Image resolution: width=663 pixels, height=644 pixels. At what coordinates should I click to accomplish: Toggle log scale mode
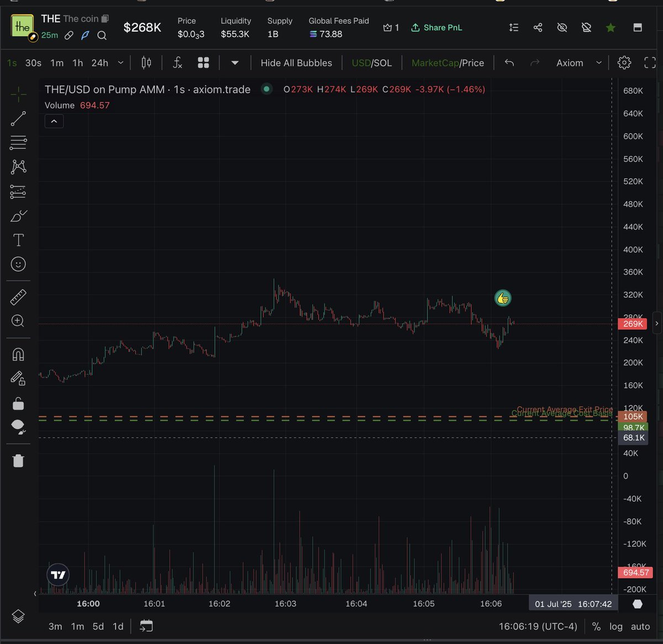point(616,626)
